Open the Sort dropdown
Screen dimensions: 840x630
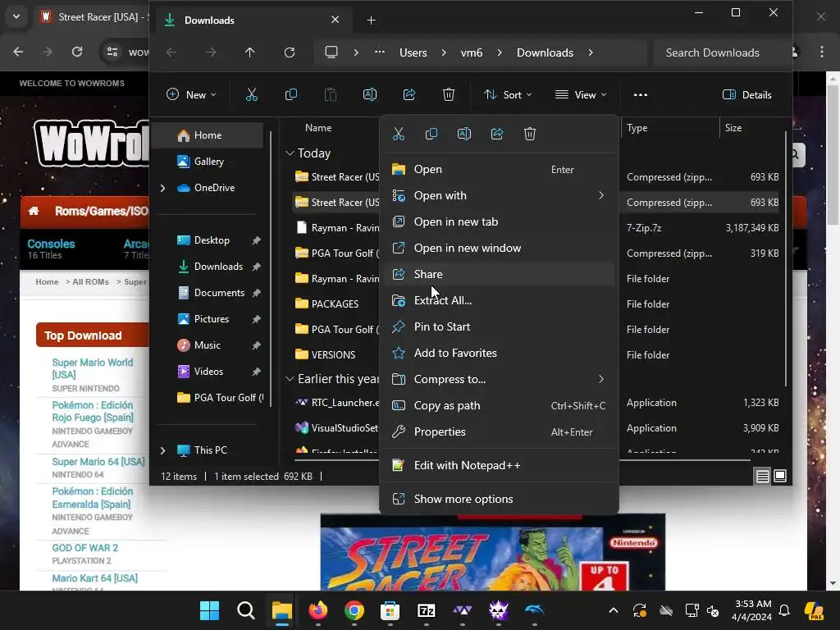pos(508,95)
